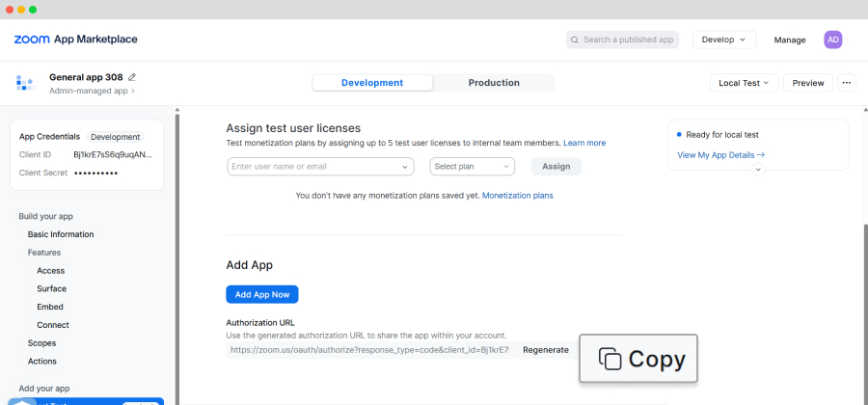Click Manage in the top bar
Screen dimensions: 868x405
click(x=790, y=40)
